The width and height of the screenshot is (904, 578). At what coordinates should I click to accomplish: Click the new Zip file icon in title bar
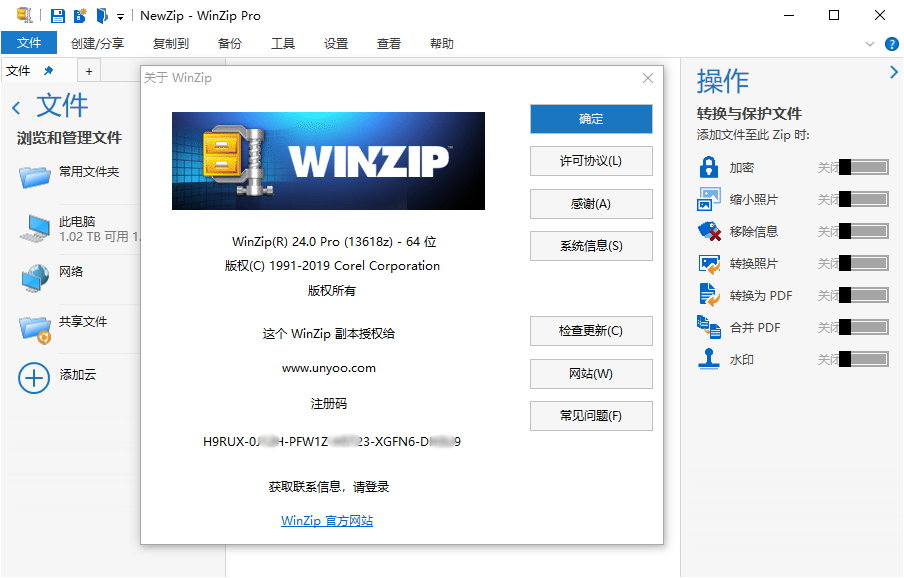pos(80,16)
